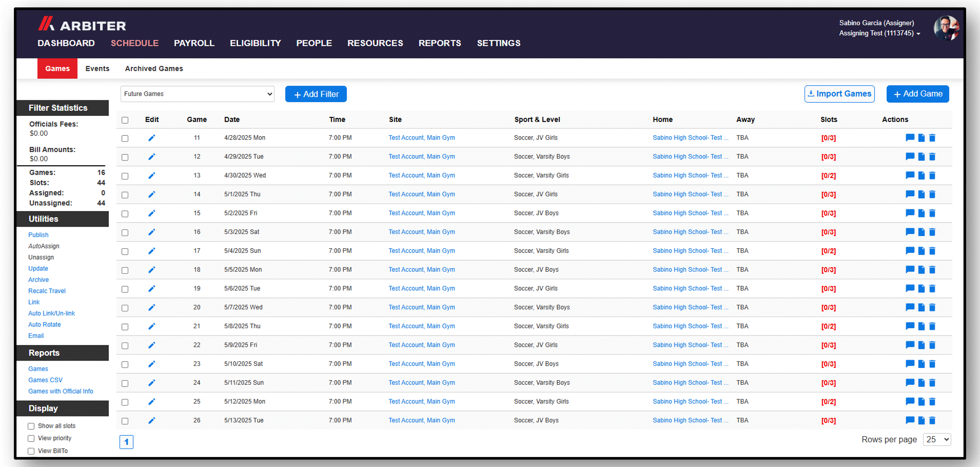Toggle the select-all games checkbox in header

125,120
